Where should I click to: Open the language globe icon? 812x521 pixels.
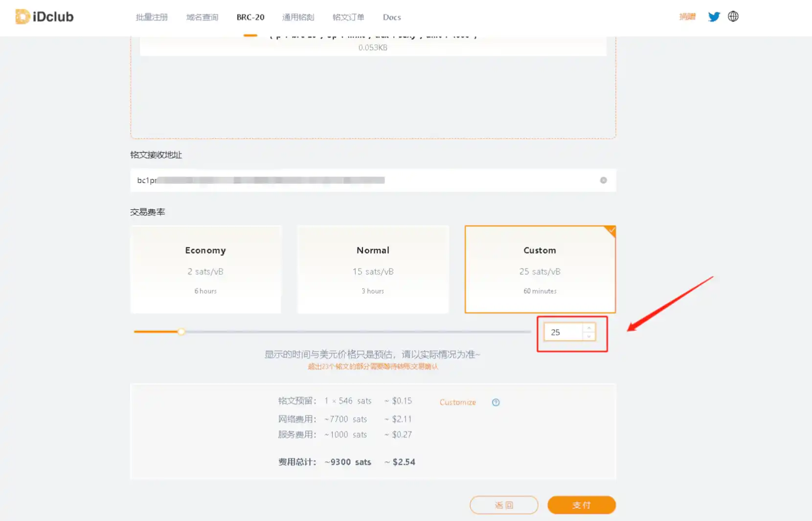[x=733, y=16]
